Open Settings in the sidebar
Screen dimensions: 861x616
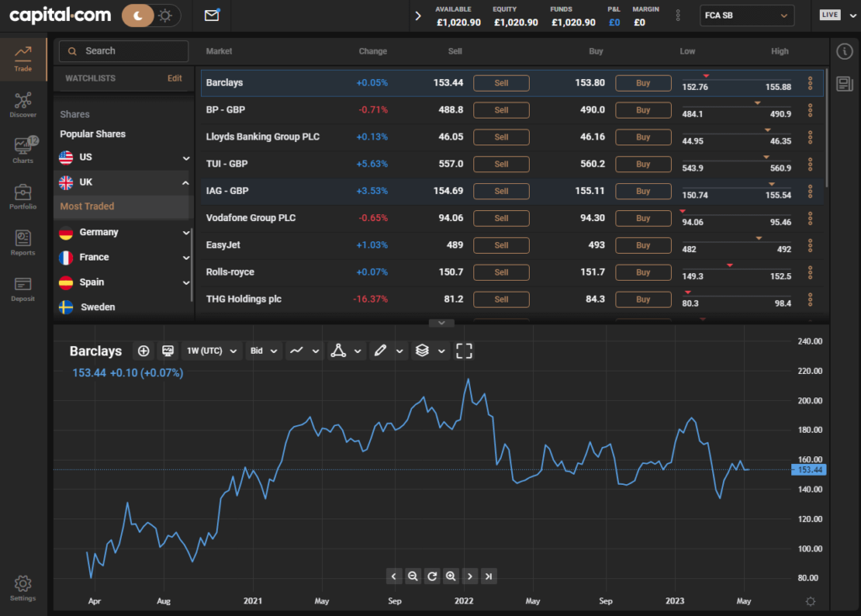pos(23,588)
